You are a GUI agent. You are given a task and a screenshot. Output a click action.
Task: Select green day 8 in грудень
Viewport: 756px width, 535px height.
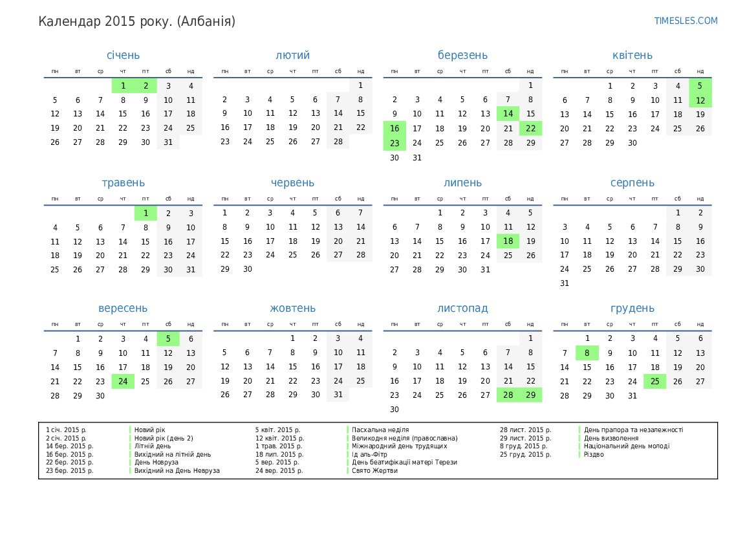[x=587, y=353]
